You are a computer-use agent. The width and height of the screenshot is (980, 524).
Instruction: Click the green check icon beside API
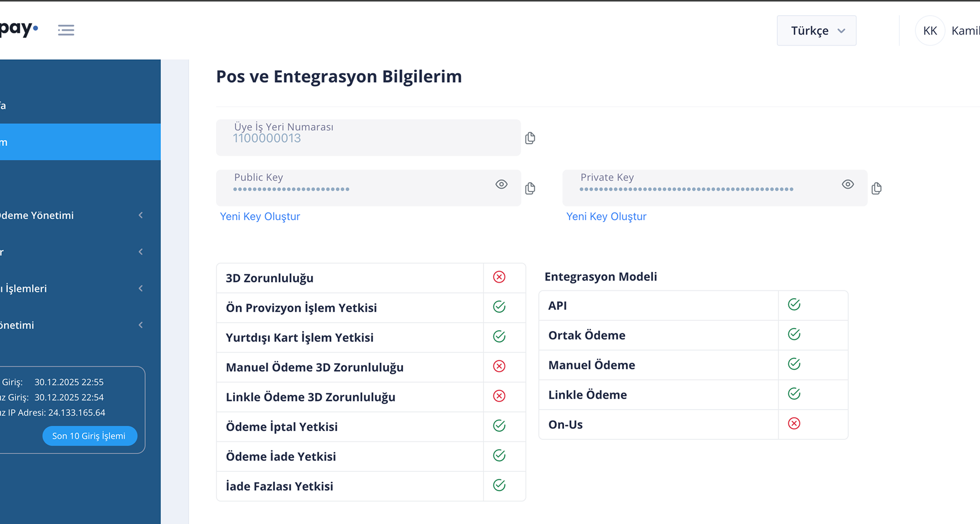click(x=794, y=304)
